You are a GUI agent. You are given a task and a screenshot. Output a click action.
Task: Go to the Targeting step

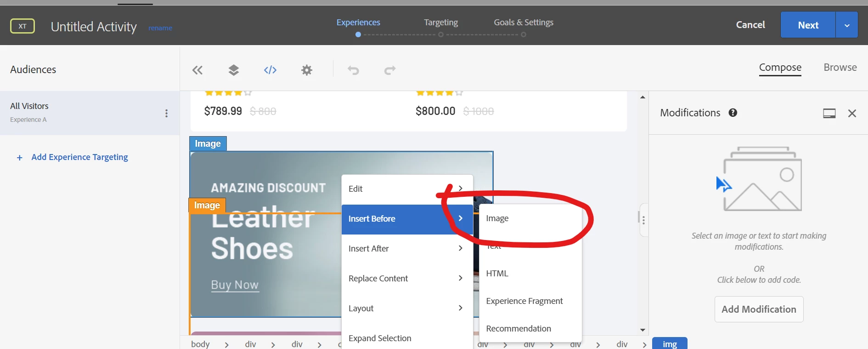441,22
